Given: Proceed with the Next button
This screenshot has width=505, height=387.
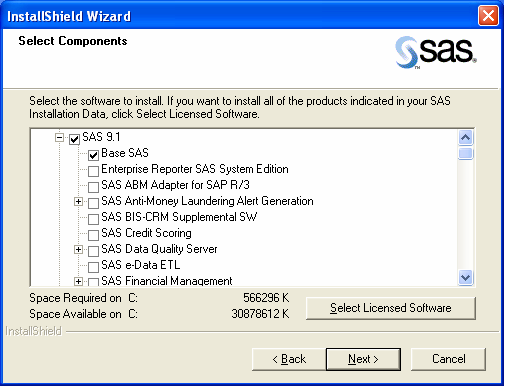Looking at the screenshot, I should pos(363,359).
